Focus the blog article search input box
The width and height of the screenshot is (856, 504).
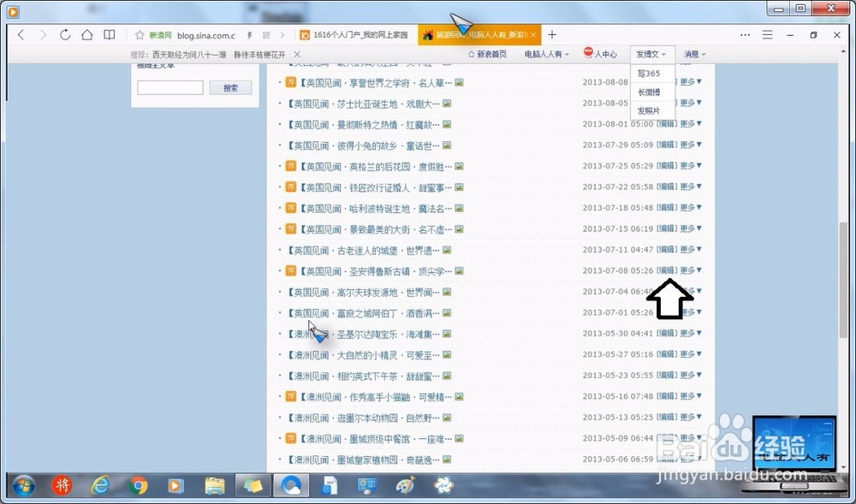170,87
